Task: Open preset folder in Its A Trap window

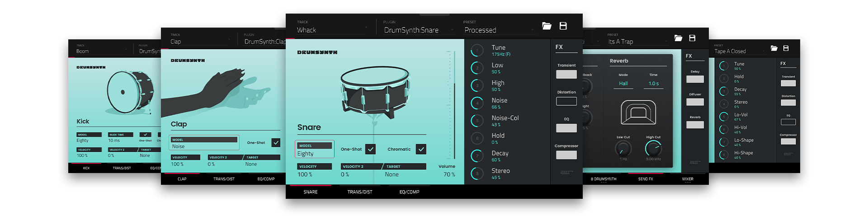Action: [x=678, y=38]
